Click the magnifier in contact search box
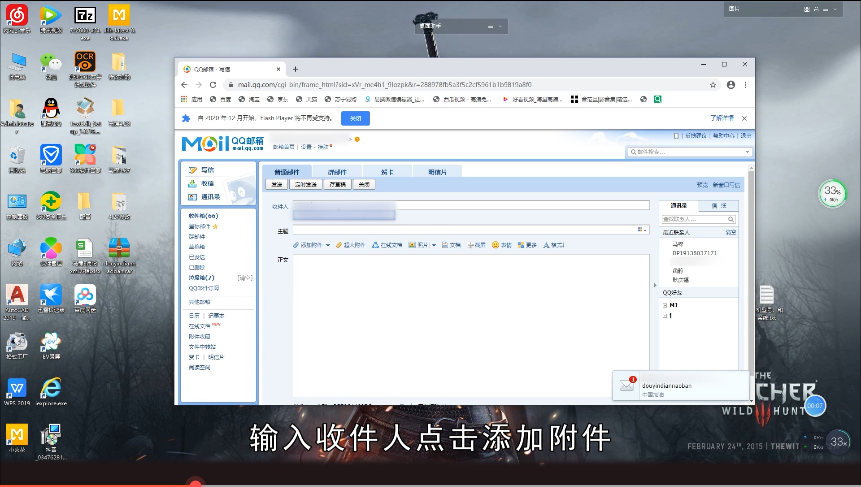 [x=731, y=219]
